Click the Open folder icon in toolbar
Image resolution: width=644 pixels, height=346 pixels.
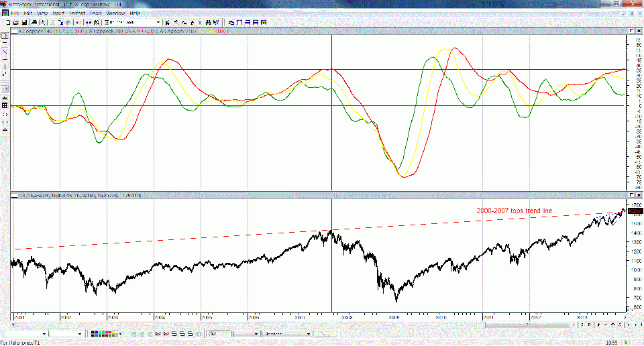tap(16, 22)
